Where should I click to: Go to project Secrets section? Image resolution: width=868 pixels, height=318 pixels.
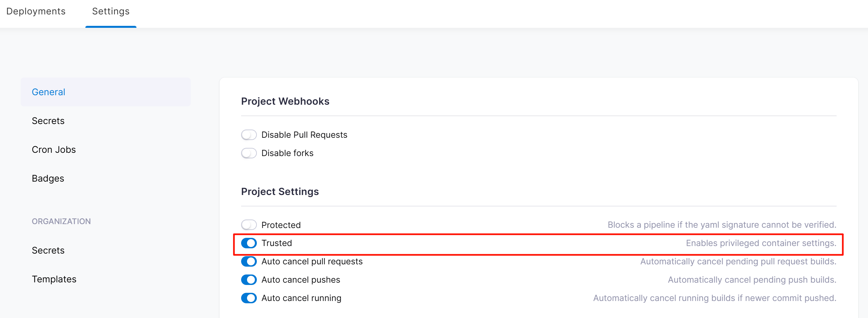tap(48, 121)
